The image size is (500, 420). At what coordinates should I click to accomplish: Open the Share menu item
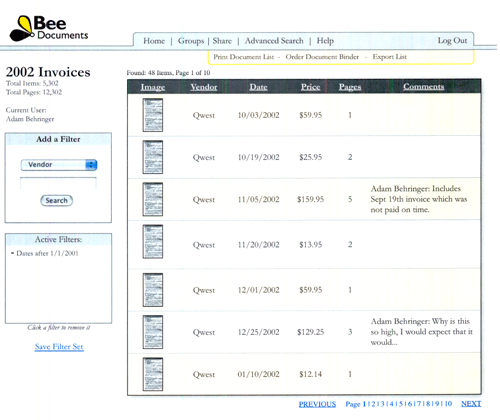coord(222,41)
